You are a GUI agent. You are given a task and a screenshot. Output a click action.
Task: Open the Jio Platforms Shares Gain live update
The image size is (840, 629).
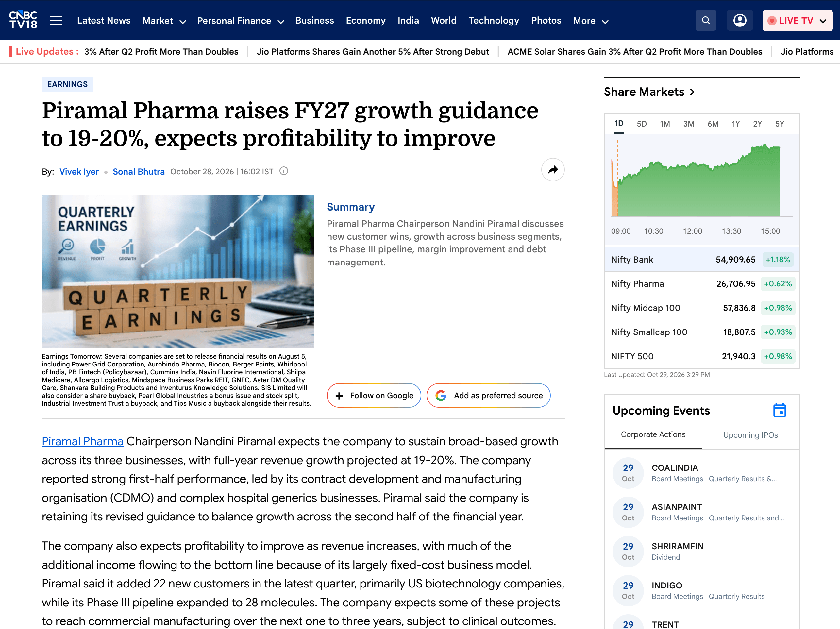click(x=373, y=52)
